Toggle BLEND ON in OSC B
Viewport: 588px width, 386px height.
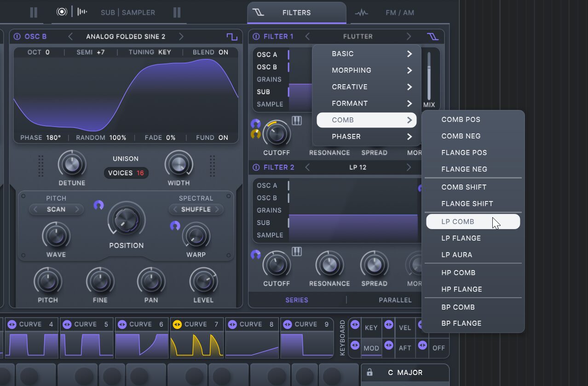click(211, 52)
